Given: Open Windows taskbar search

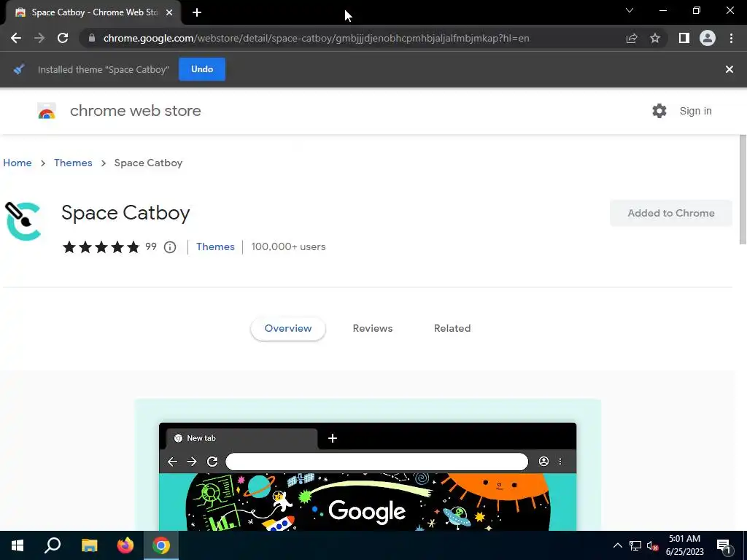Looking at the screenshot, I should point(53,545).
